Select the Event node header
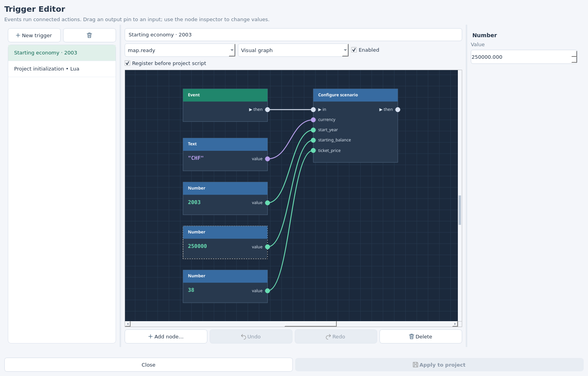588x376 pixels. 225,95
